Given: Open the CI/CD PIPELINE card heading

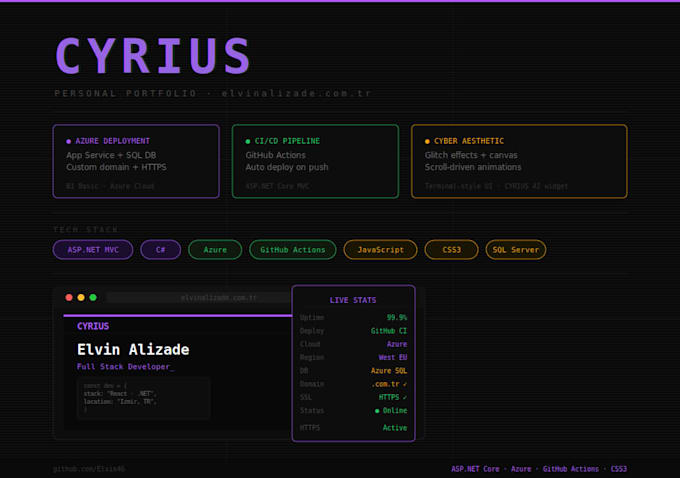Looking at the screenshot, I should 287,141.
